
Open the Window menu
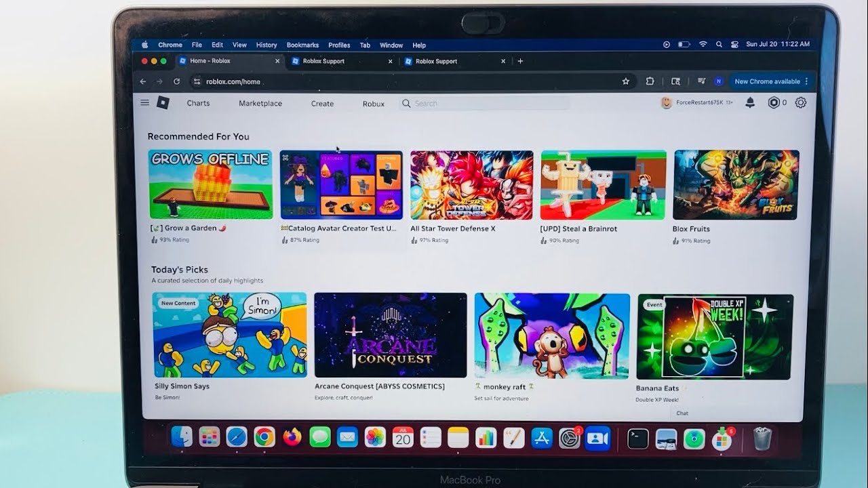coord(391,45)
